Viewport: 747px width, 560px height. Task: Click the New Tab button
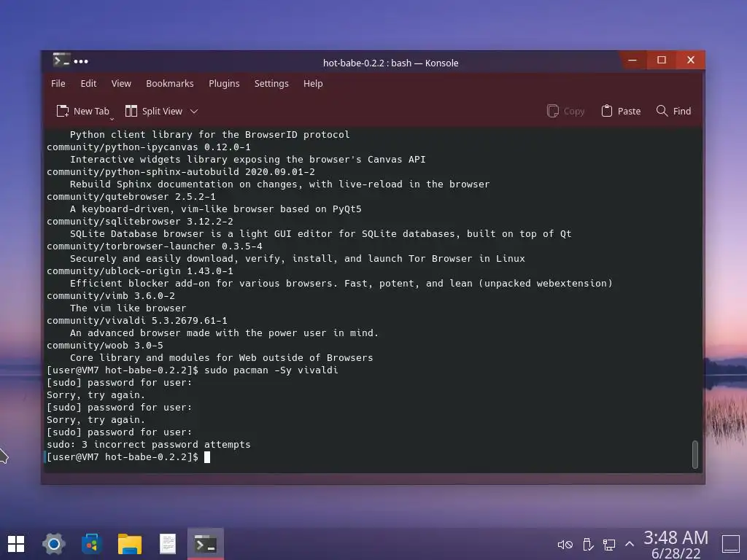[x=83, y=111]
